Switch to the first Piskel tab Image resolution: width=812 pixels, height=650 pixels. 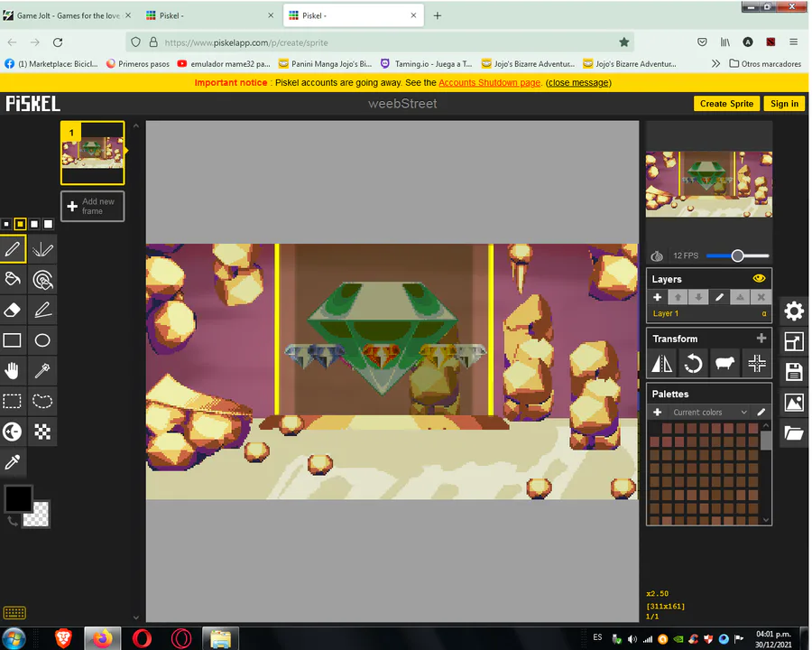pyautogui.click(x=209, y=15)
